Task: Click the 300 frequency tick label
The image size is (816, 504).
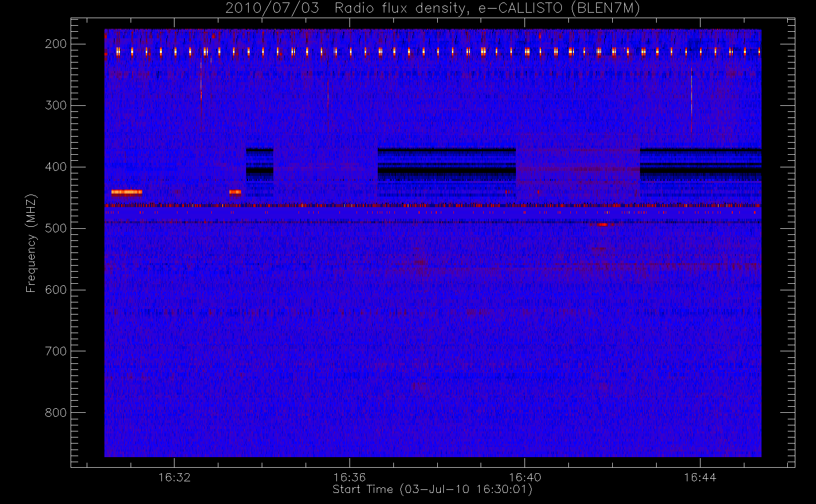Action: (56, 105)
